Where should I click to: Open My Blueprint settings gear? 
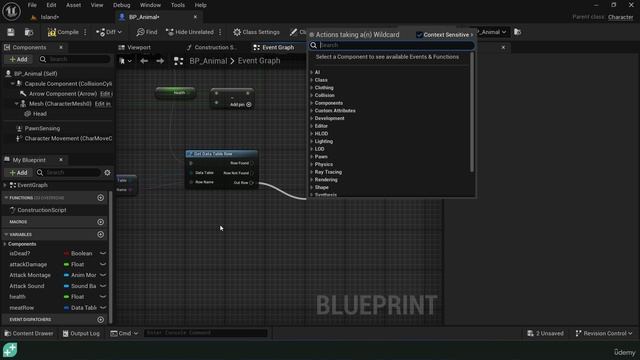(x=107, y=173)
